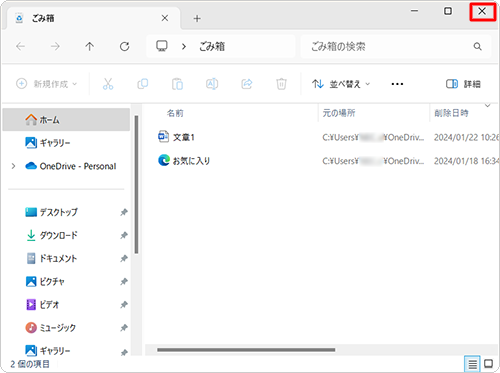This screenshot has width=500, height=373.
Task: Switch to large thumbnails view in status bar
Action: pos(489,363)
